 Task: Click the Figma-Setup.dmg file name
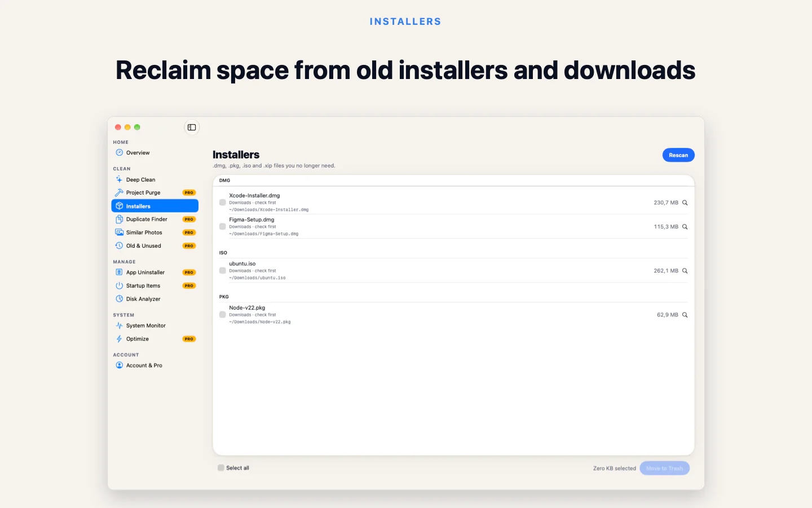point(251,220)
